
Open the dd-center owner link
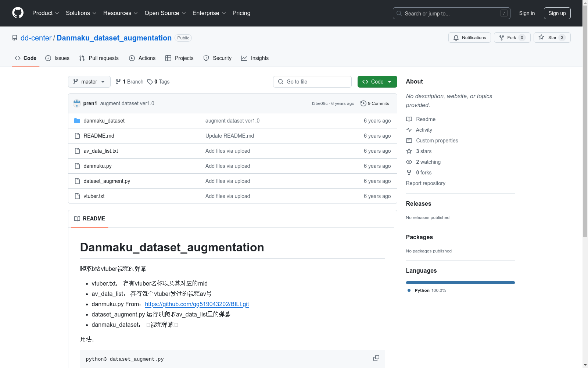tap(36, 38)
